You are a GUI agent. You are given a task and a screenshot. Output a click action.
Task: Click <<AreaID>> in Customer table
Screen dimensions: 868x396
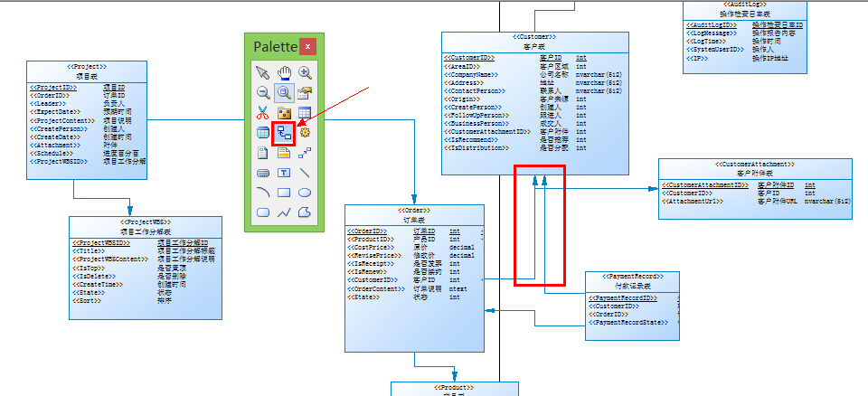pos(462,66)
